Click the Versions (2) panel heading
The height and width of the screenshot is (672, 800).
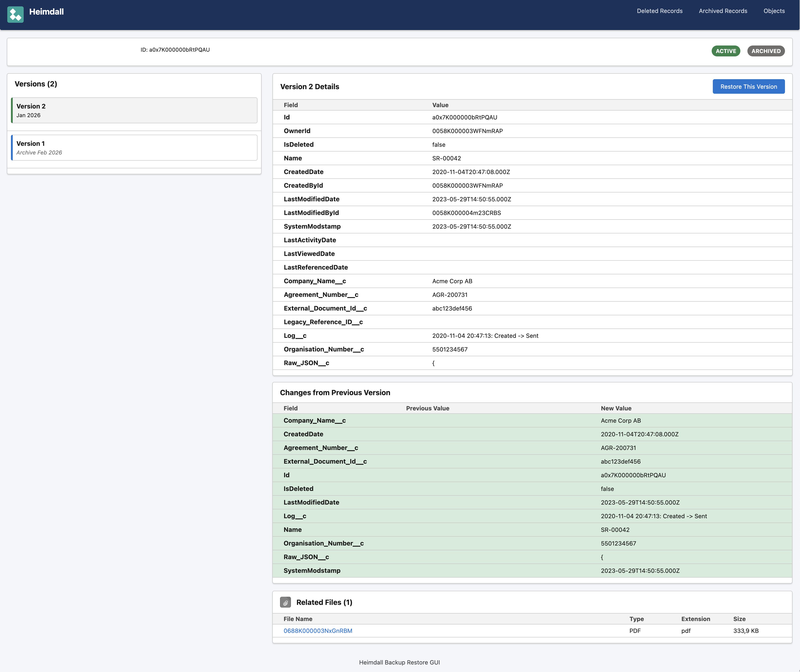36,84
